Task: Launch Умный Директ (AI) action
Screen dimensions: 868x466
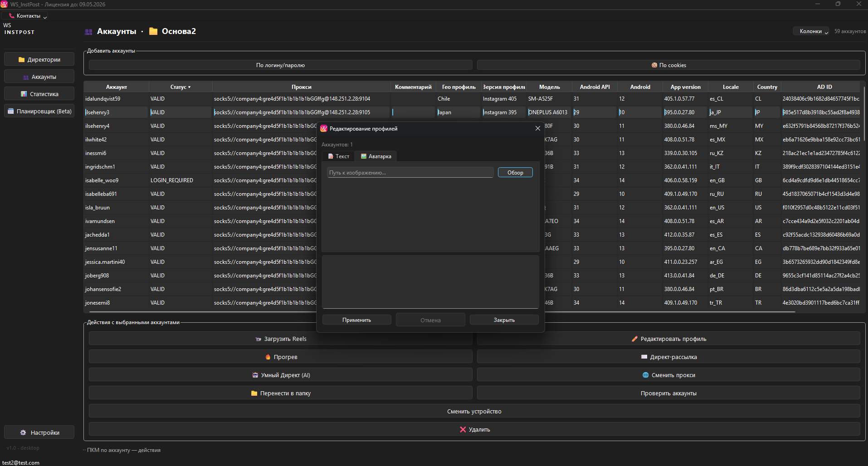Action: coord(280,375)
